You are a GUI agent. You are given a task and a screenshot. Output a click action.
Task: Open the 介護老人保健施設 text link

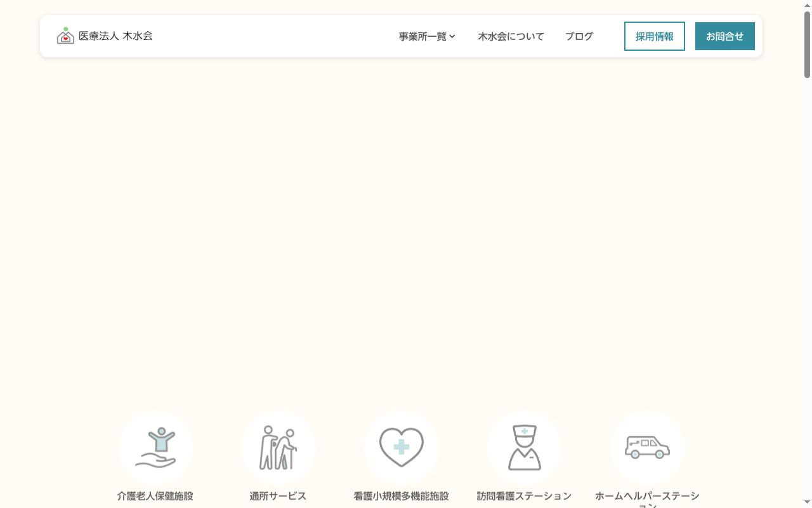(155, 496)
